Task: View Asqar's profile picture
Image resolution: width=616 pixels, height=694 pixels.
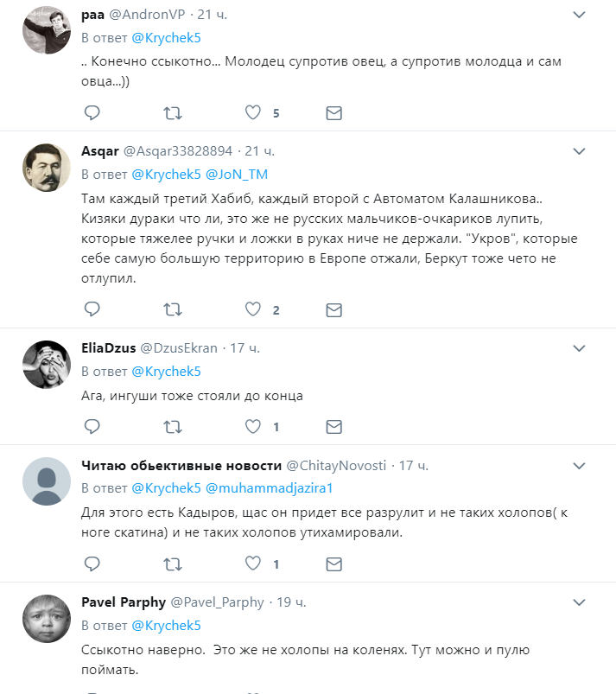Action: (x=45, y=166)
